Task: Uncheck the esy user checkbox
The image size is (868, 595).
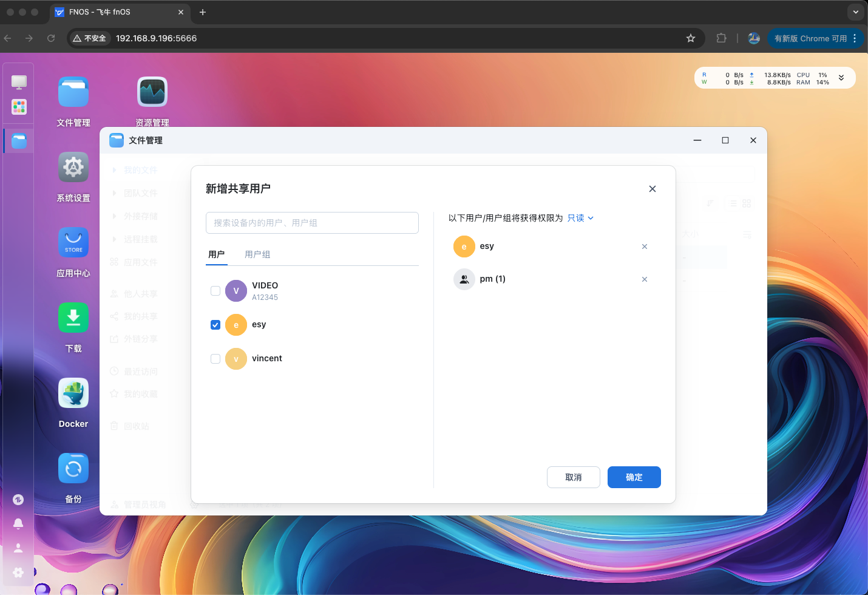Action: point(215,325)
